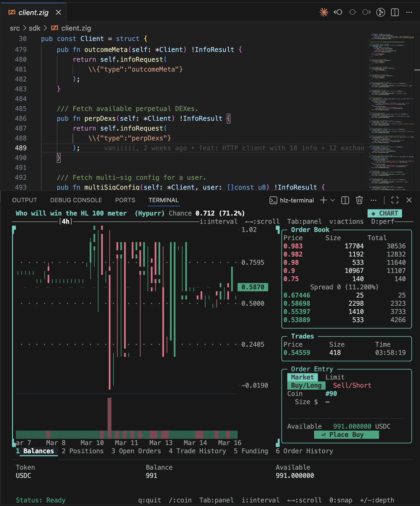The height and width of the screenshot is (506, 420).
Task: Click the 4h interval label
Action: click(65, 221)
